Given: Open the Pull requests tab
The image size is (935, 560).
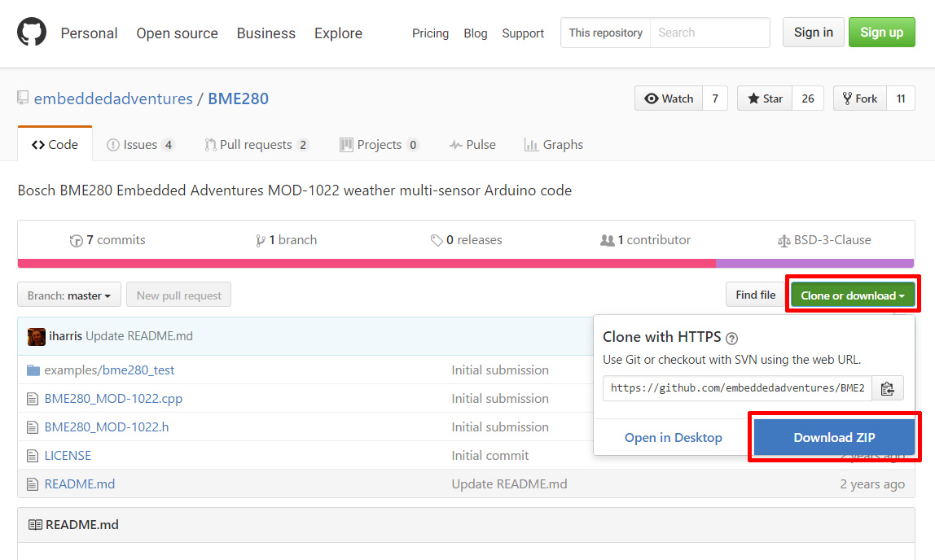Looking at the screenshot, I should (x=256, y=145).
